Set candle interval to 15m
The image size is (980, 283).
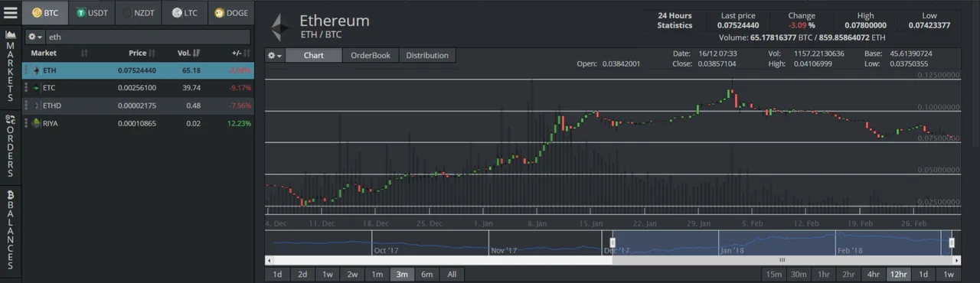pyautogui.click(x=774, y=274)
